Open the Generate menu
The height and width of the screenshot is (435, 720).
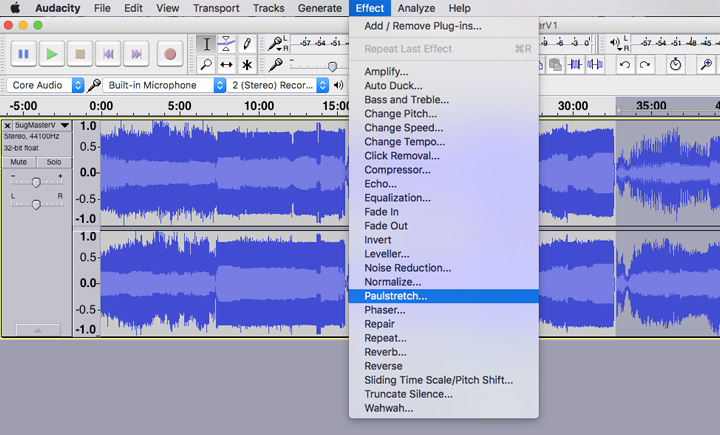tap(320, 8)
